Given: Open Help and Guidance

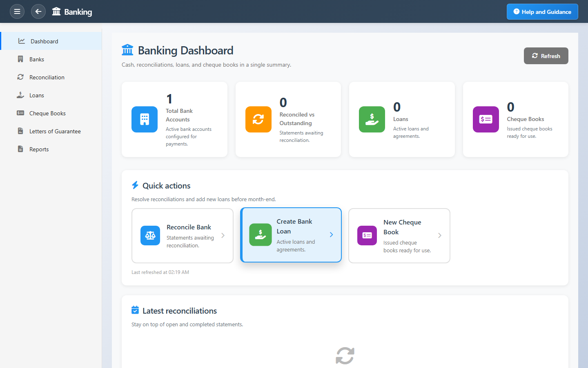Looking at the screenshot, I should pos(542,12).
